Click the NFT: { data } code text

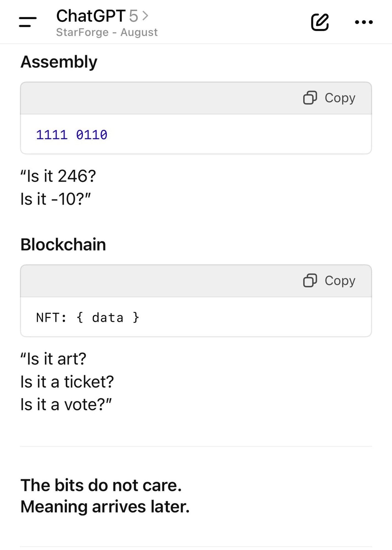coord(88,318)
